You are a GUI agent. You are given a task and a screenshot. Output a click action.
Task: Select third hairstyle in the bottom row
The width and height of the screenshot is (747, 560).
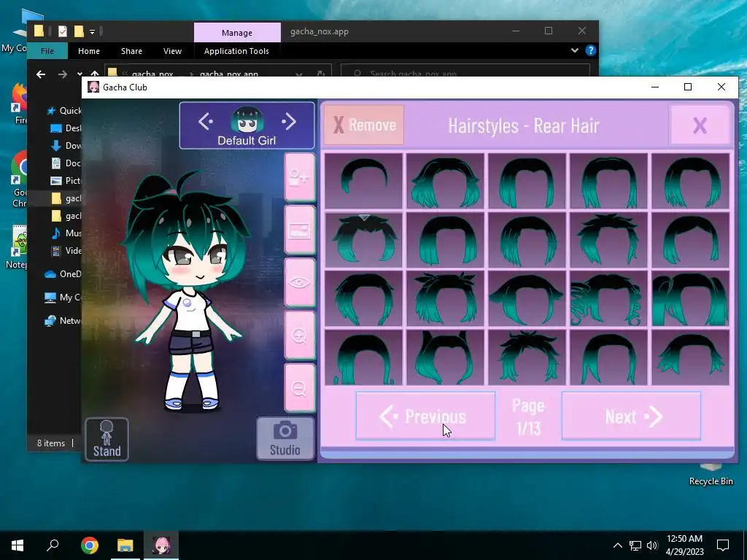click(527, 357)
